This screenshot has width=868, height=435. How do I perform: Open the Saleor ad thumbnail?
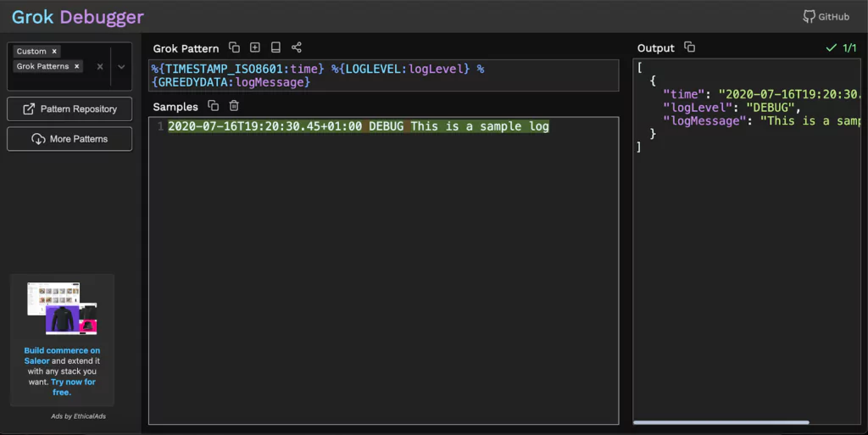click(x=62, y=309)
